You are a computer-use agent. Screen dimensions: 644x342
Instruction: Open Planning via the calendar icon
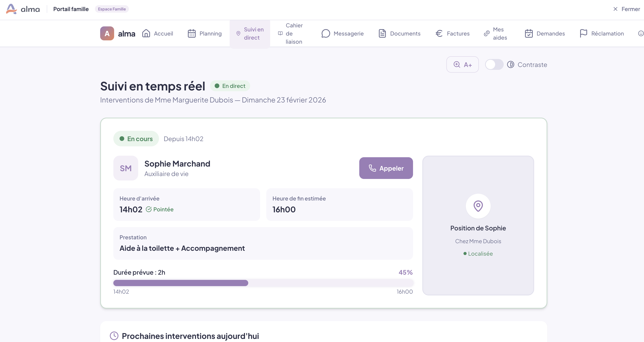pyautogui.click(x=192, y=33)
